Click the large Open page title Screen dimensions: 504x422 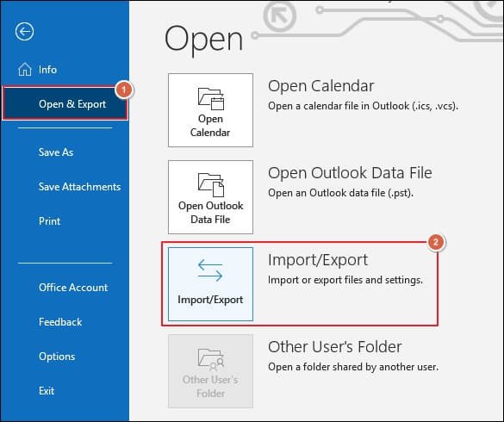coord(203,40)
